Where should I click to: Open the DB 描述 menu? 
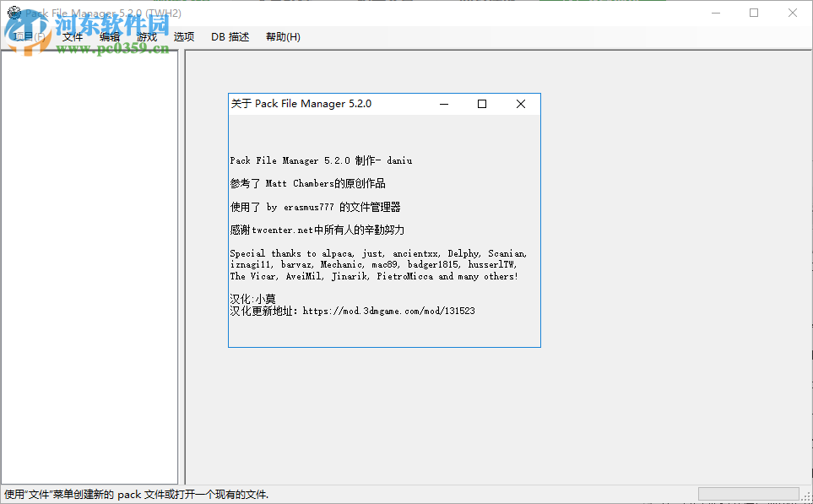click(x=229, y=36)
